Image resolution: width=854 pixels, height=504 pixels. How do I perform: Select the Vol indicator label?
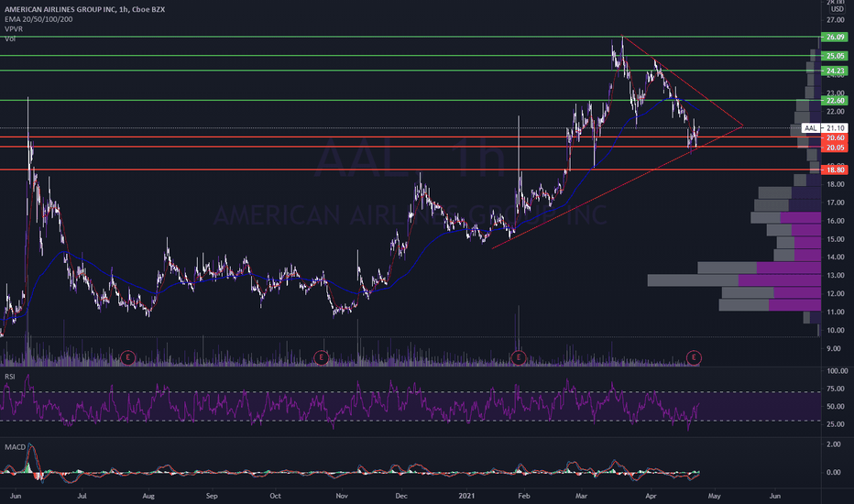click(x=10, y=38)
